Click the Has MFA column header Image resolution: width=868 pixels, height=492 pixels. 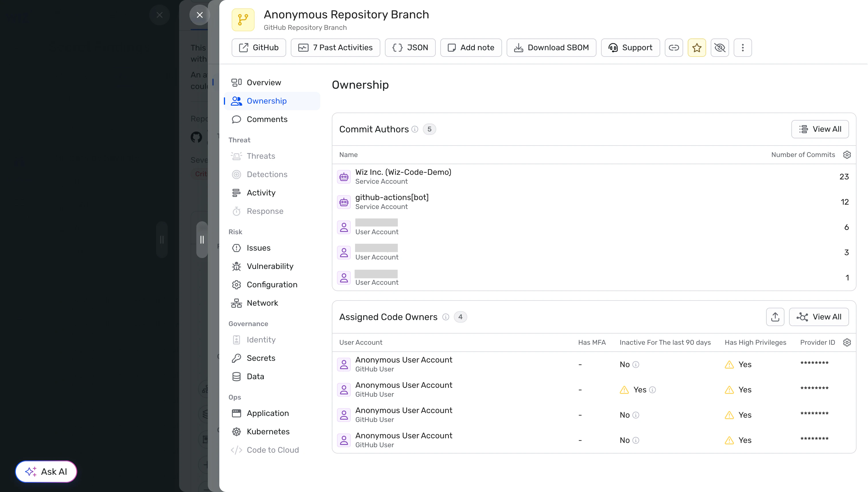point(592,343)
